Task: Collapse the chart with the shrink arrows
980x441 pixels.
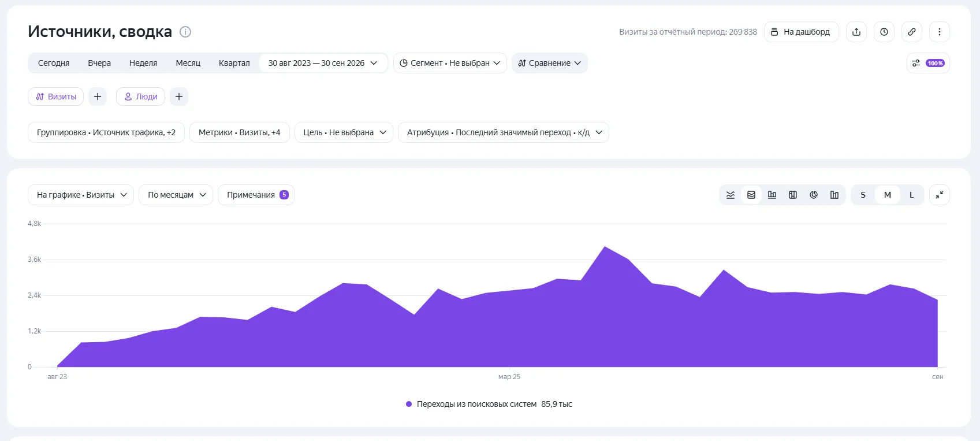Action: point(940,195)
